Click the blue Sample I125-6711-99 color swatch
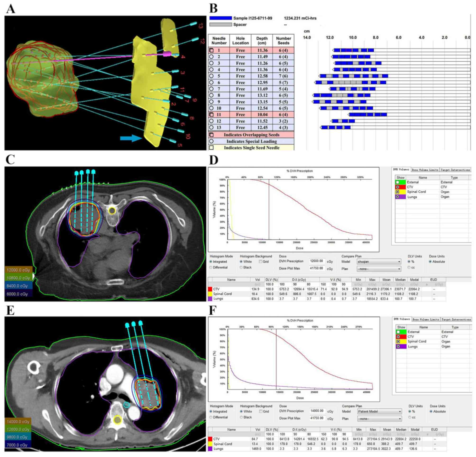 [x=220, y=18]
